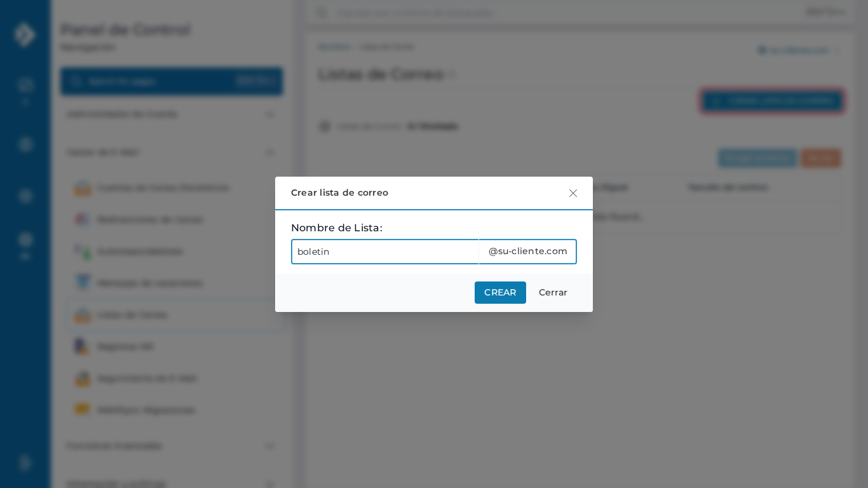Image resolution: width=868 pixels, height=488 pixels.
Task: Click the Seguimiento de E-Mail icon
Action: pos(83,379)
